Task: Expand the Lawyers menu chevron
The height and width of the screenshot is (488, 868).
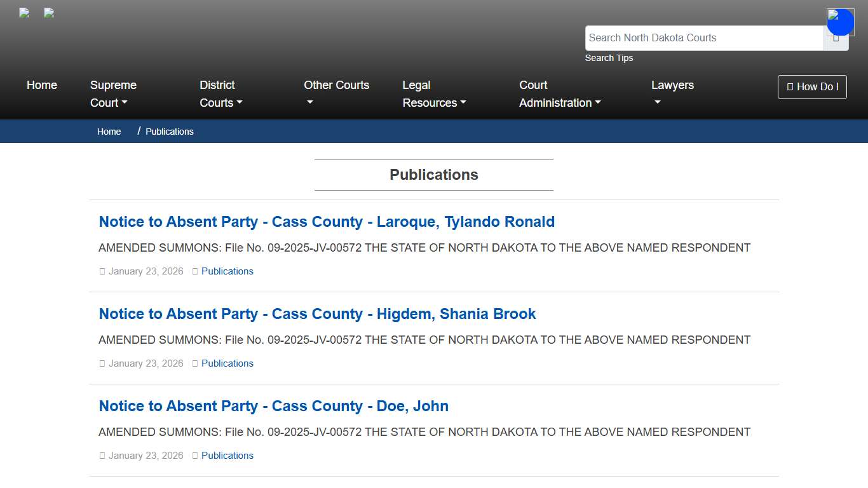Action: [657, 103]
